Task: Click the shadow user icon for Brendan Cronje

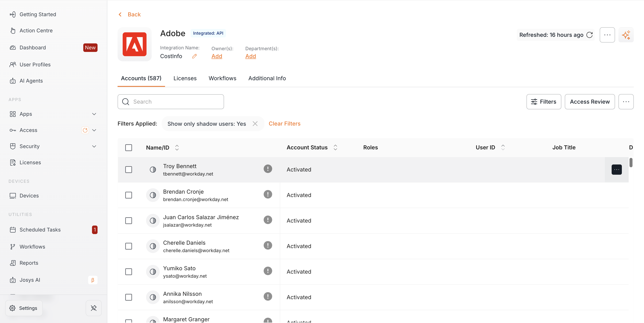Action: [153, 195]
